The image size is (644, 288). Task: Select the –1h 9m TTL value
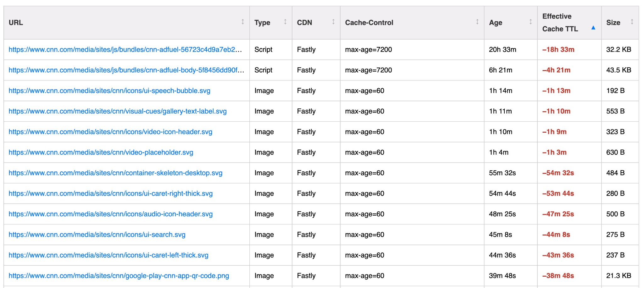(554, 132)
